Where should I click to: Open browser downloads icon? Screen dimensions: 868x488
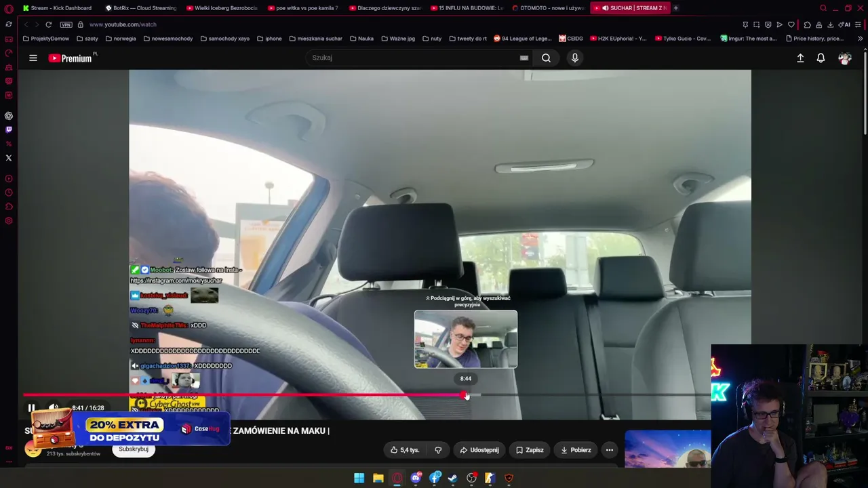point(830,24)
